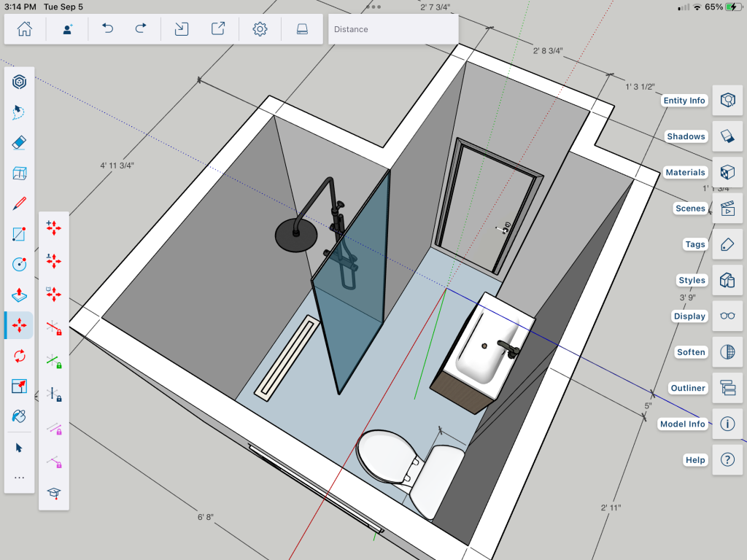This screenshot has height=560, width=747.
Task: Toggle the green axis lock
Action: coord(53,361)
